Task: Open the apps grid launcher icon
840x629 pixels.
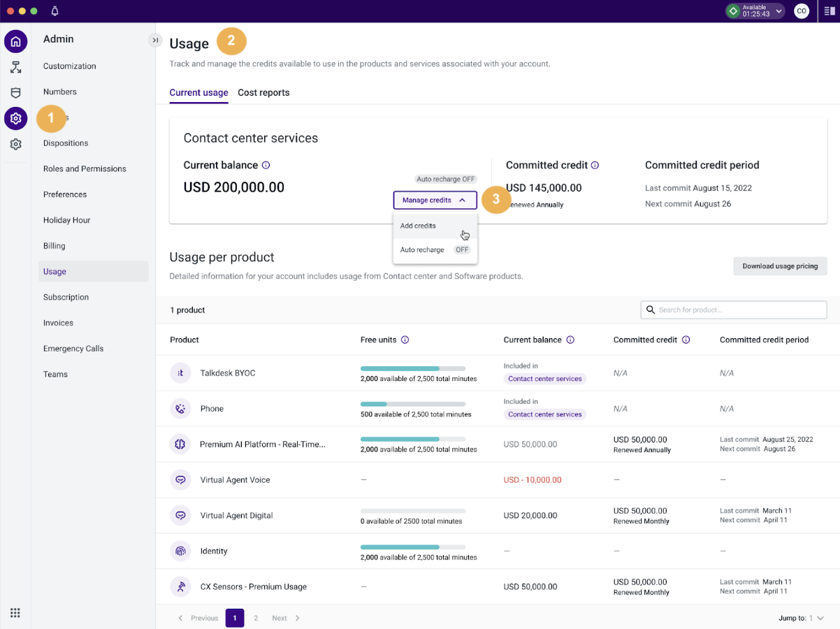Action: [x=15, y=613]
